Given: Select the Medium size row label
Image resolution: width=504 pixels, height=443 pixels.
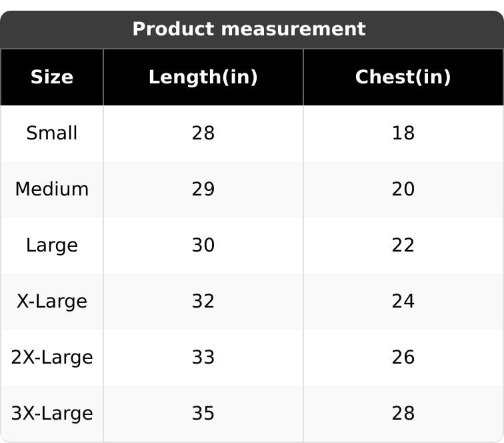Looking at the screenshot, I should pos(52,189).
